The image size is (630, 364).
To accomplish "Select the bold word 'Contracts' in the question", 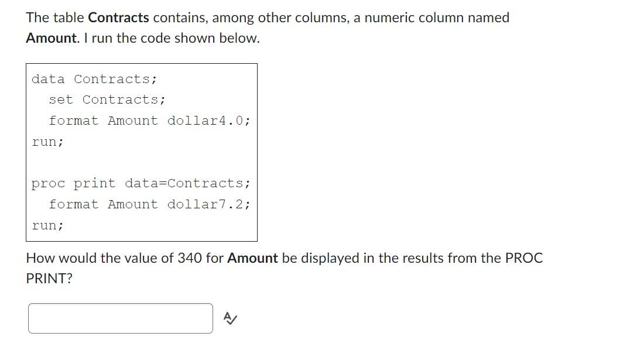I will [x=119, y=18].
